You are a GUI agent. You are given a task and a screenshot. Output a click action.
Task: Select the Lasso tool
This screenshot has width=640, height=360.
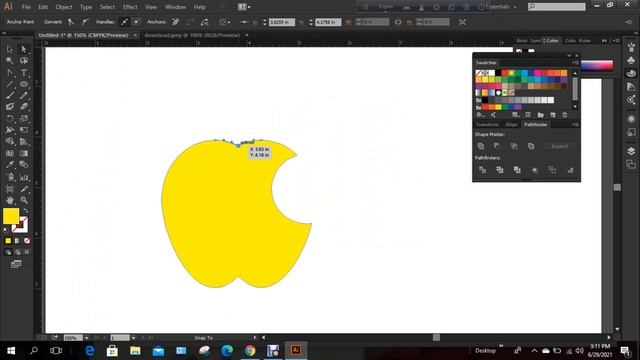point(24,61)
